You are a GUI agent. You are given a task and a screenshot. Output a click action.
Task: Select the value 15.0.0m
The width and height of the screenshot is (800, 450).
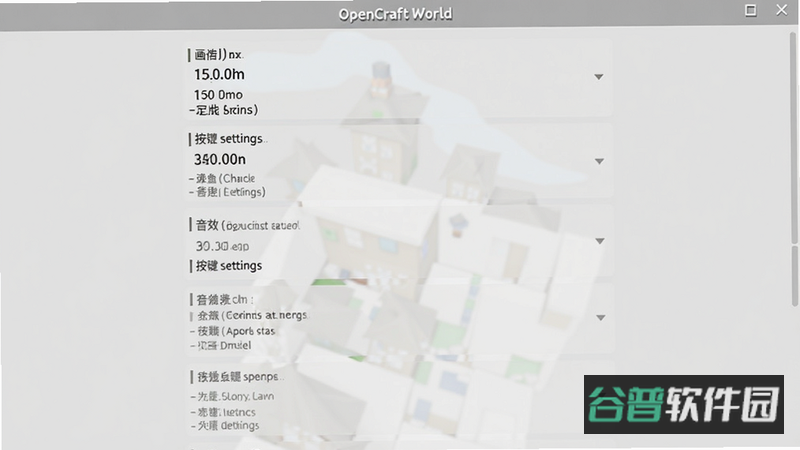coord(219,74)
